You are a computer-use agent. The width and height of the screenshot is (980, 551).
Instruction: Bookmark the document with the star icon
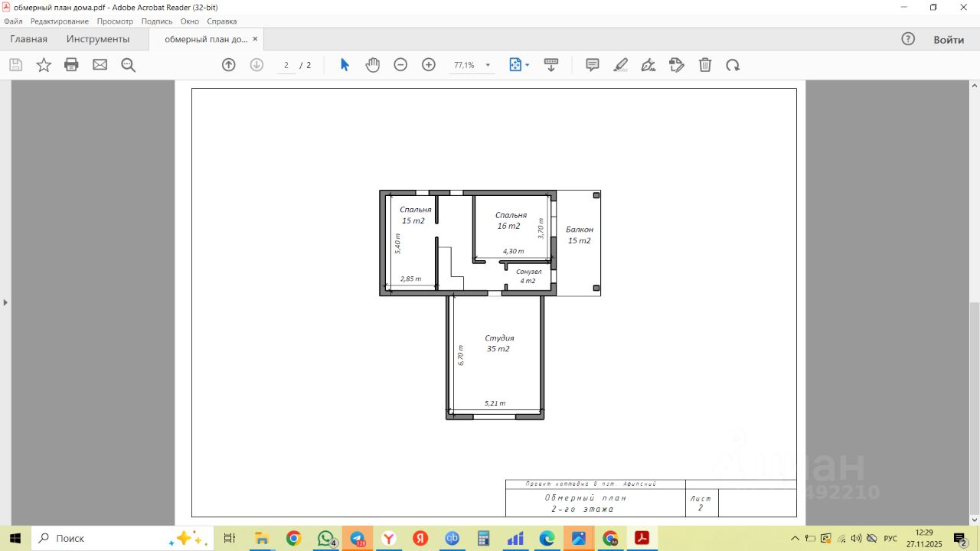point(44,65)
